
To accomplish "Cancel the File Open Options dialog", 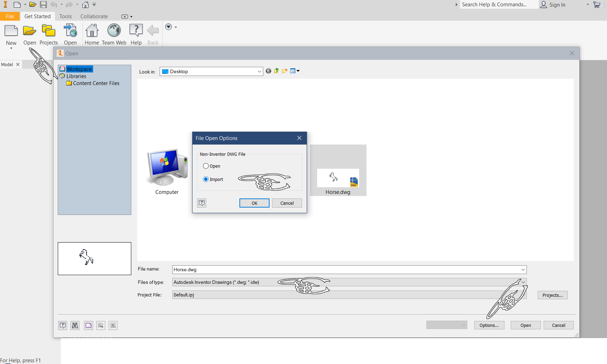I will pos(287,203).
